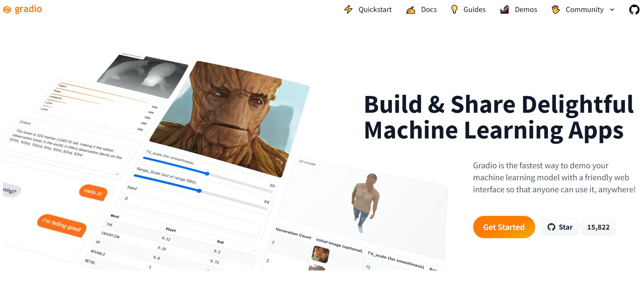Image resolution: width=644 pixels, height=292 pixels.
Task: Click the '0.12' table cell
Action: coord(166,239)
